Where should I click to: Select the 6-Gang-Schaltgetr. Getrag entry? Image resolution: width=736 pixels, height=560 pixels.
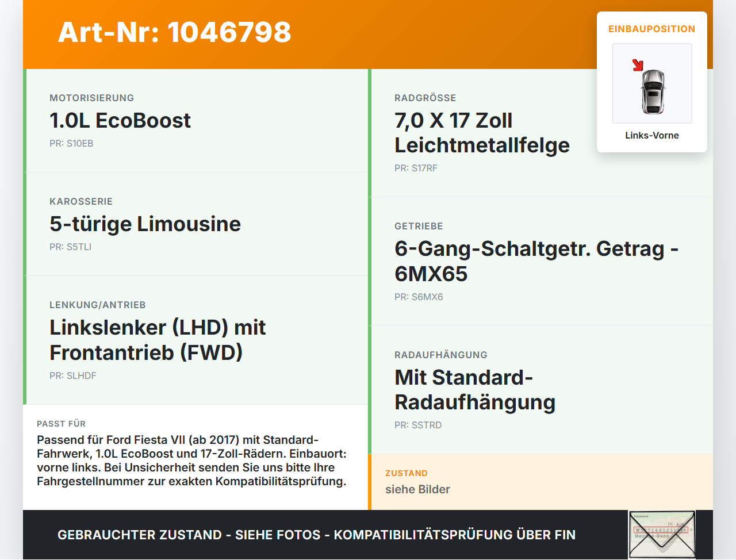(536, 261)
